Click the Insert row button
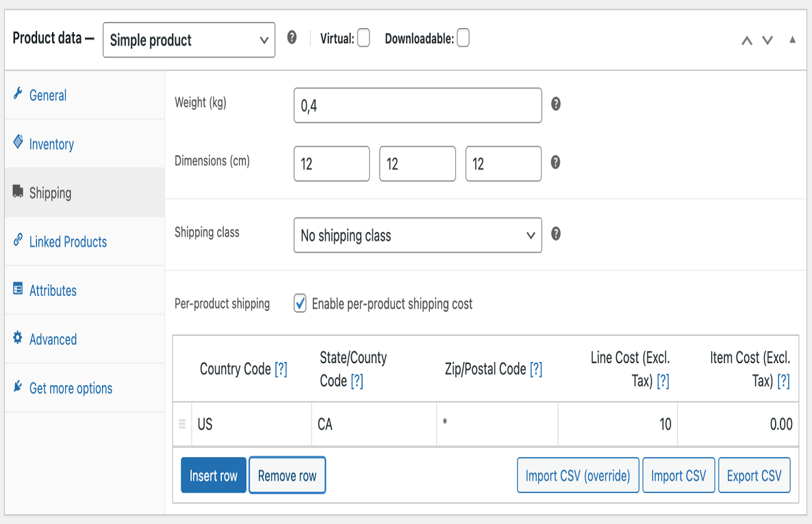812x524 pixels. coord(213,475)
